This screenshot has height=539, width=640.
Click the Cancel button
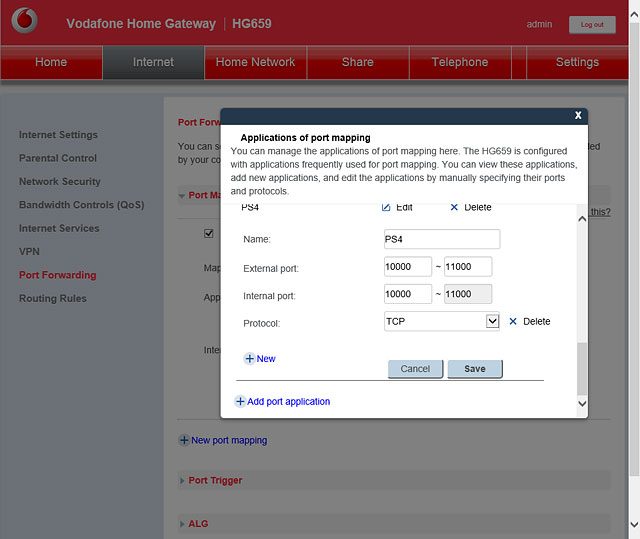coord(415,369)
